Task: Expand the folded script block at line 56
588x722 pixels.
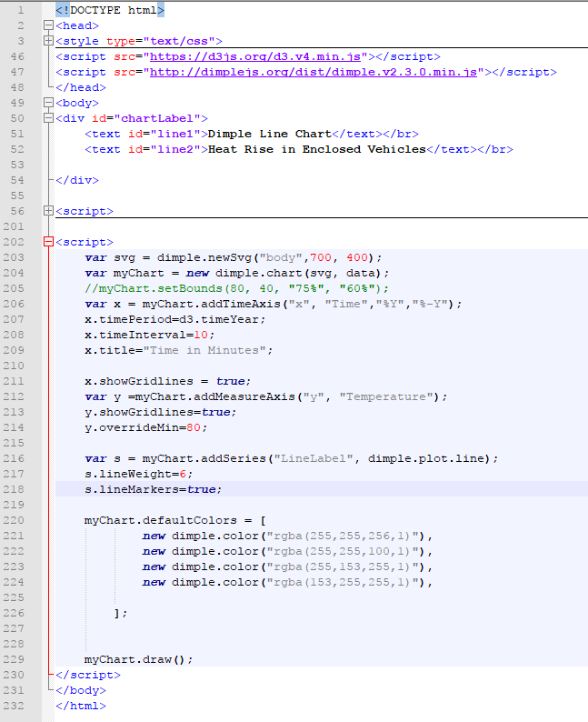Action: 48,211
